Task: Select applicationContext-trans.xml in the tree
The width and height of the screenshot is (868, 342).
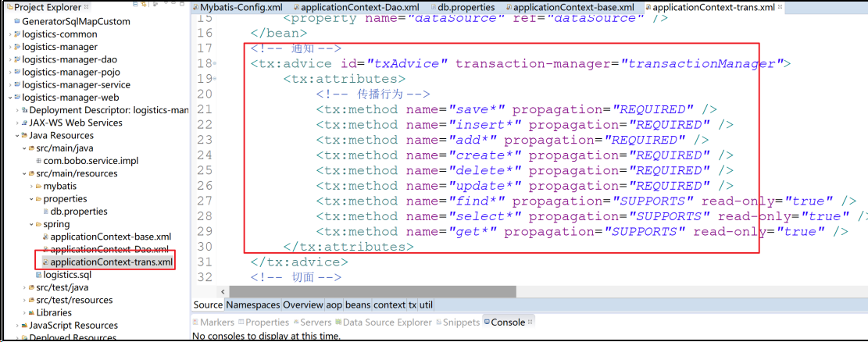Action: point(111,262)
